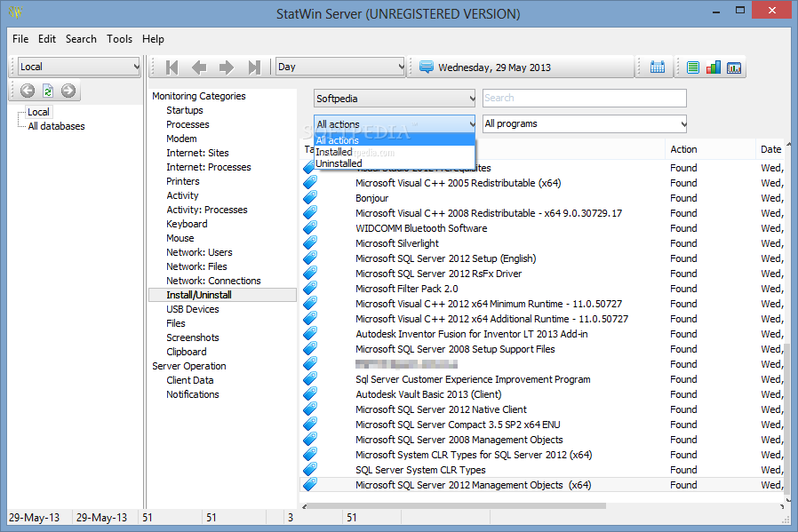Image resolution: width=798 pixels, height=532 pixels.
Task: Open the calendar date picker icon
Action: click(x=657, y=67)
